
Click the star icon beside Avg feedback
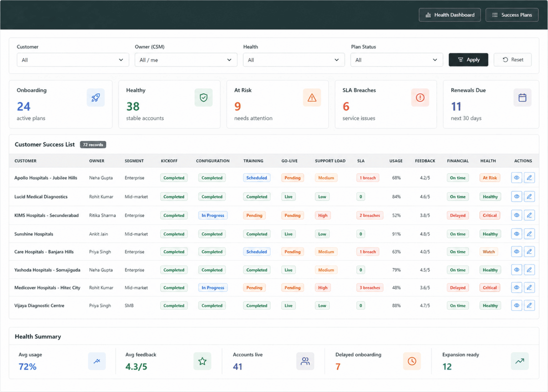tap(202, 361)
